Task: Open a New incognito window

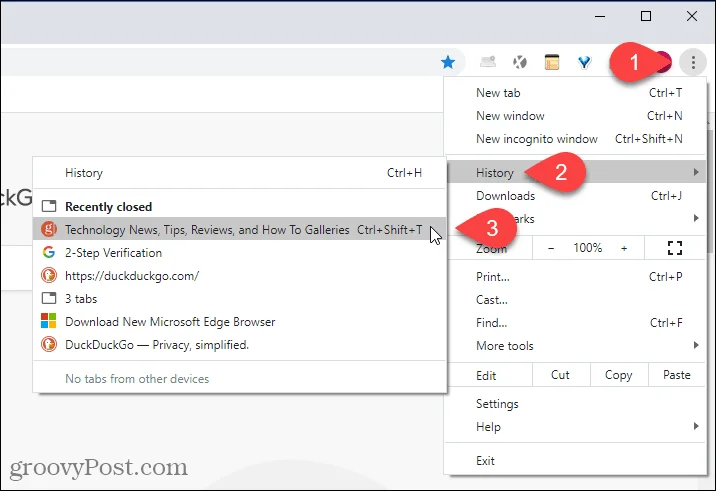Action: click(x=576, y=139)
